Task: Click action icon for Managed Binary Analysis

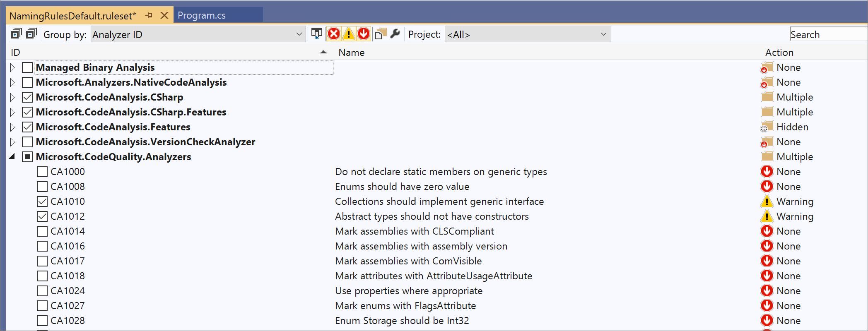Action: point(767,67)
